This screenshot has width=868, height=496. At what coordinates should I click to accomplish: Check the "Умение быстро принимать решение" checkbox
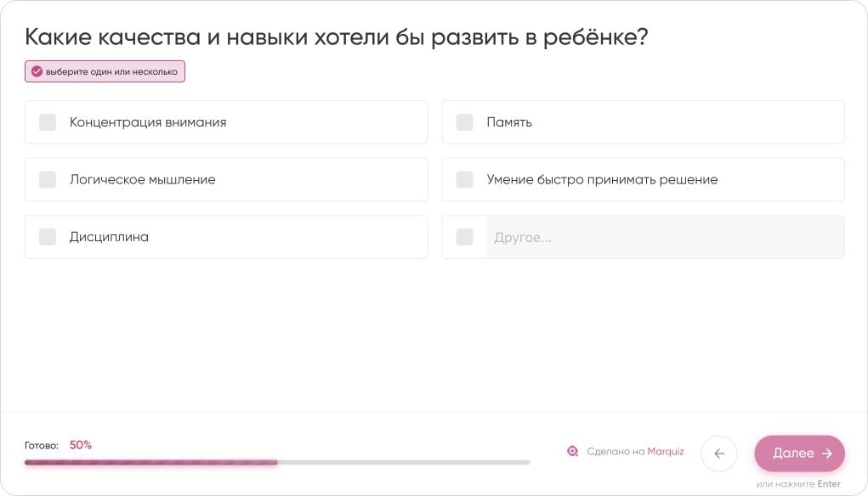pyautogui.click(x=464, y=179)
